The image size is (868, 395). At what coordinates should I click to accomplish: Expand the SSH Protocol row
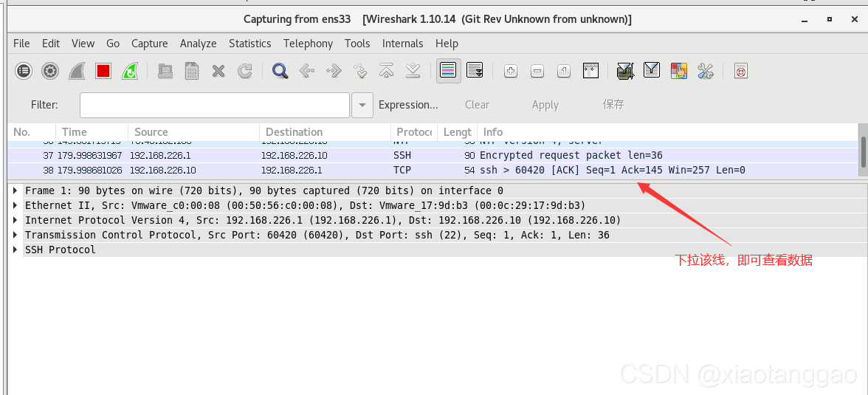point(15,250)
